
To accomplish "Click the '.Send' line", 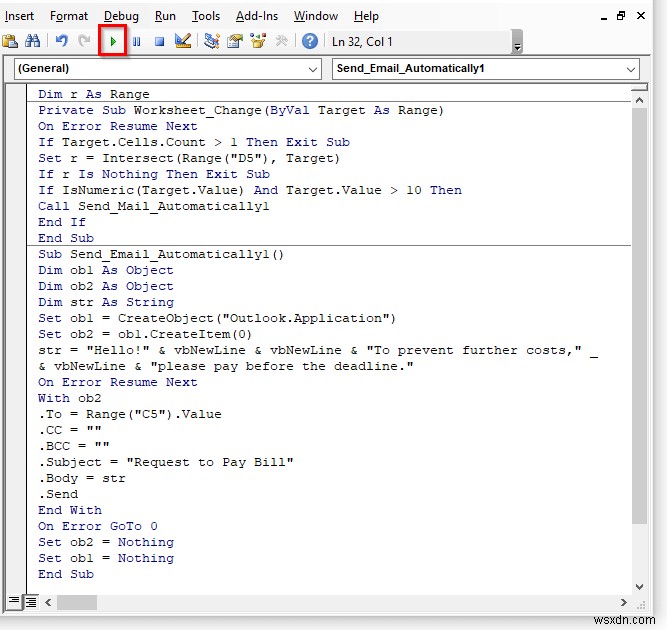I will 58,494.
